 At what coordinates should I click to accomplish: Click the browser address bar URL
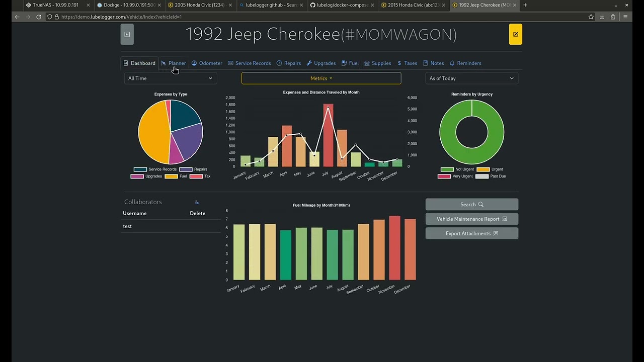[122, 17]
